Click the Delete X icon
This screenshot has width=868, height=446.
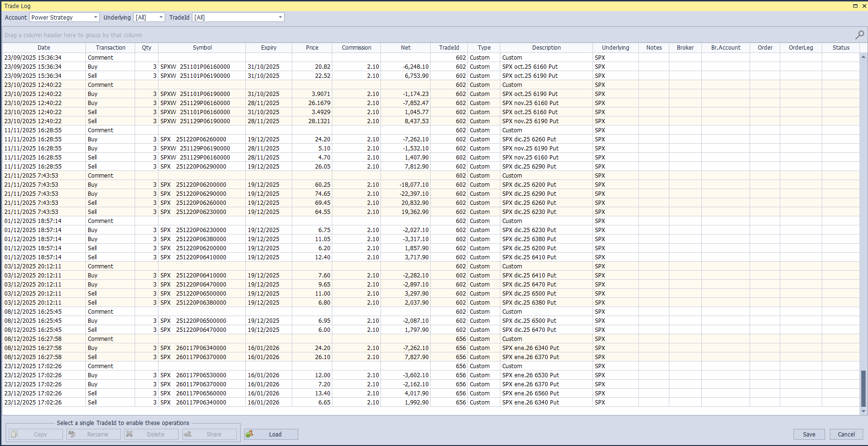(x=129, y=434)
